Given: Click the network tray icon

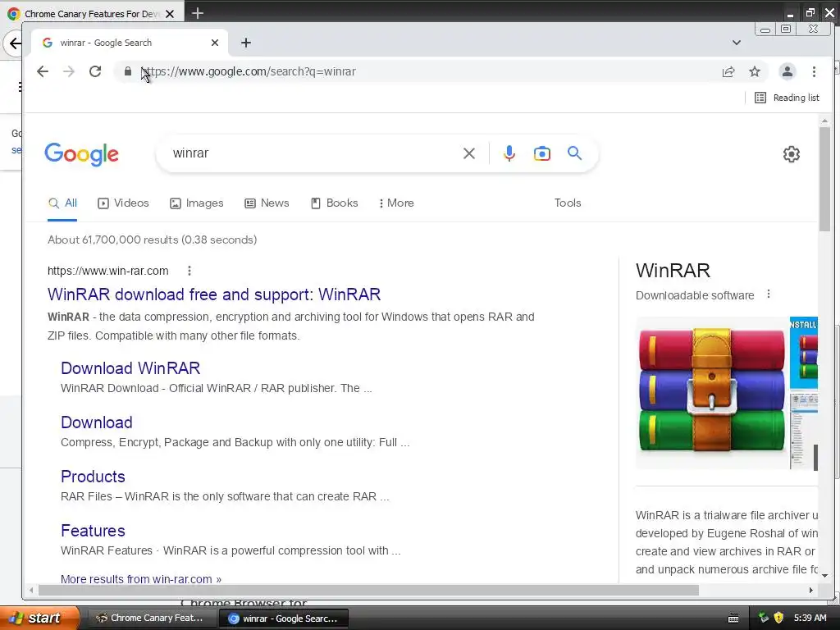Looking at the screenshot, I should 764,618.
